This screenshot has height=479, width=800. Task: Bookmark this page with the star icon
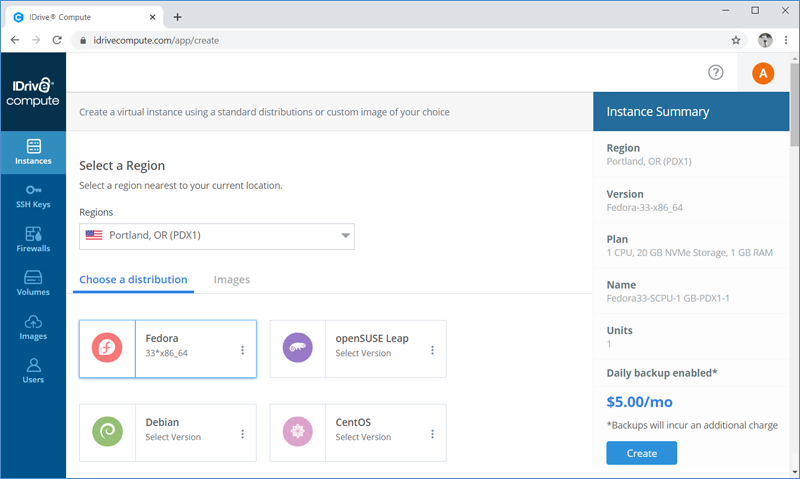736,40
